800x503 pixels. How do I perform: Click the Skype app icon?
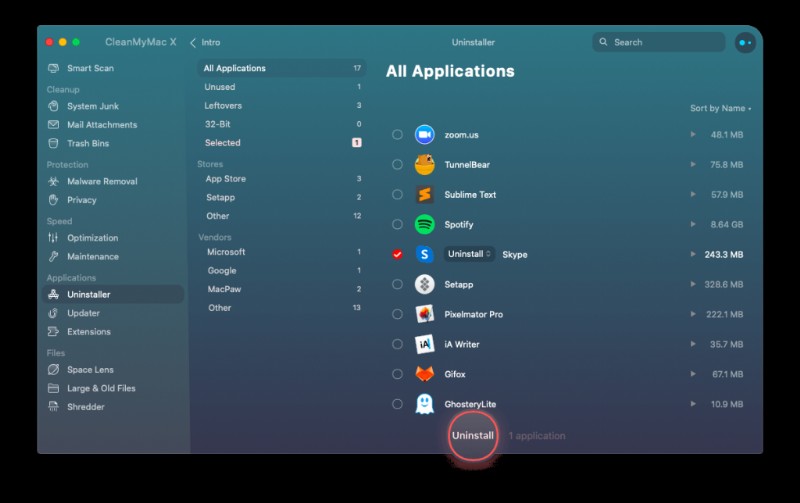[x=424, y=254]
